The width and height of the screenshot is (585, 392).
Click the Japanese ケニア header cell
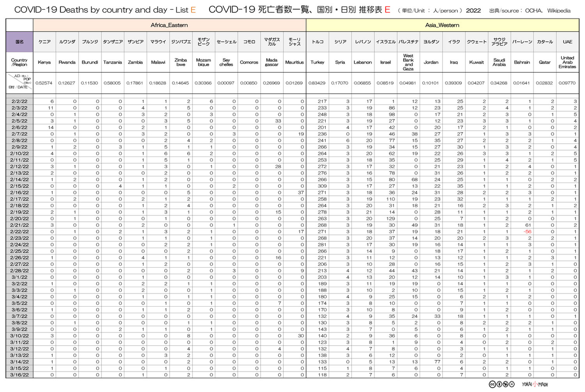coord(44,42)
